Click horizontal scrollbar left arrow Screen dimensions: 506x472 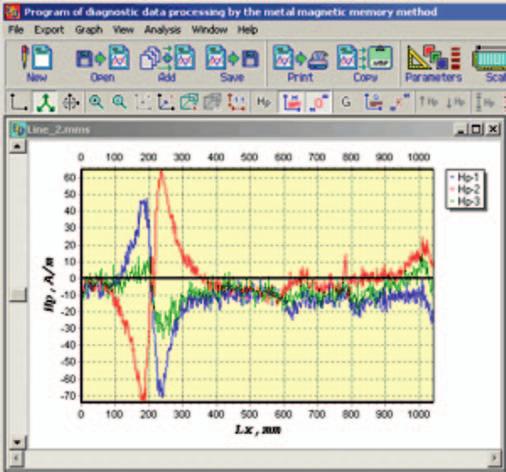pos(17,458)
